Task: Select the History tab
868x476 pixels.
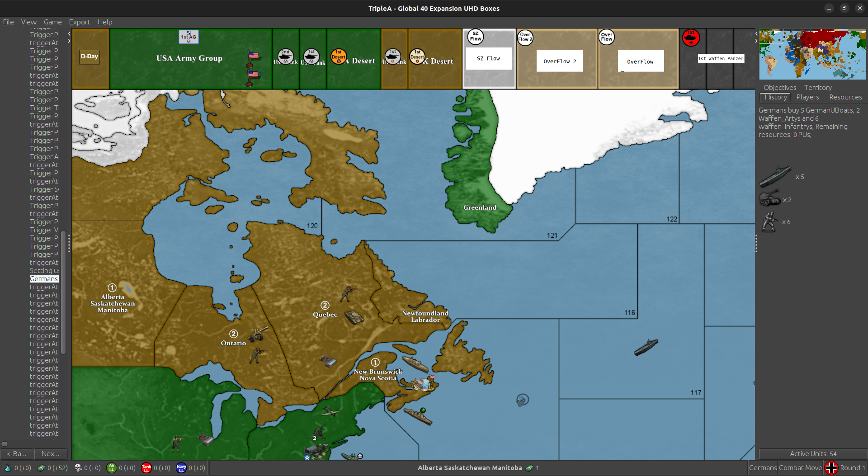Action: click(x=775, y=97)
